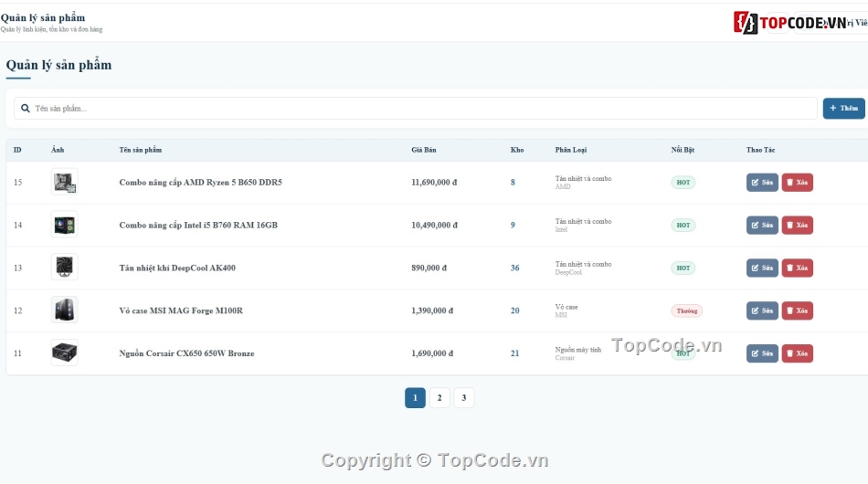868x484 pixels.
Task: Click the Thêm add product button
Action: [x=843, y=109]
